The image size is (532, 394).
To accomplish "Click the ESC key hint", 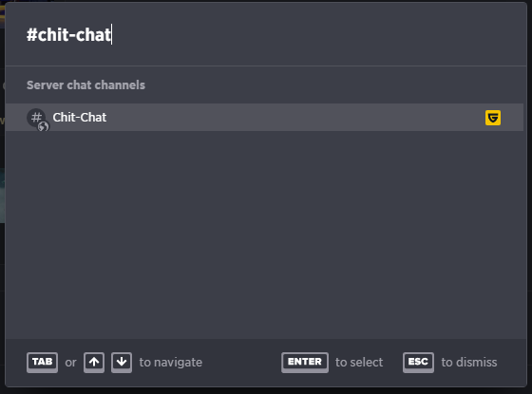I will pos(418,363).
